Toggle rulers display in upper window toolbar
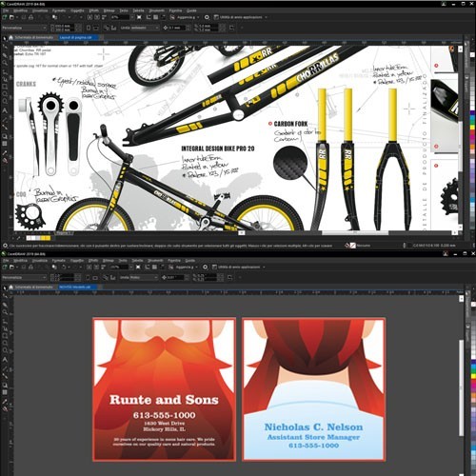The image size is (476, 476). [149, 17]
